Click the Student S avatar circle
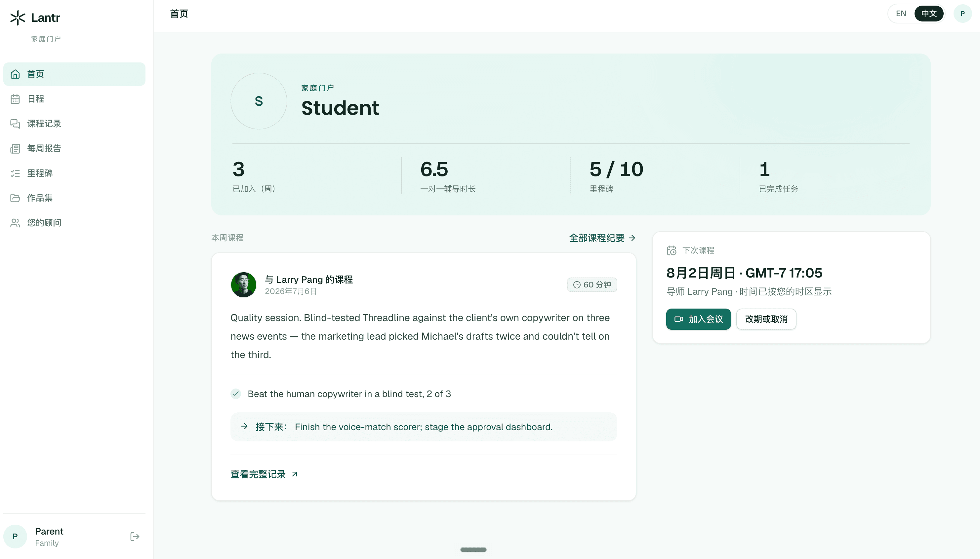Image resolution: width=980 pixels, height=559 pixels. [x=259, y=101]
